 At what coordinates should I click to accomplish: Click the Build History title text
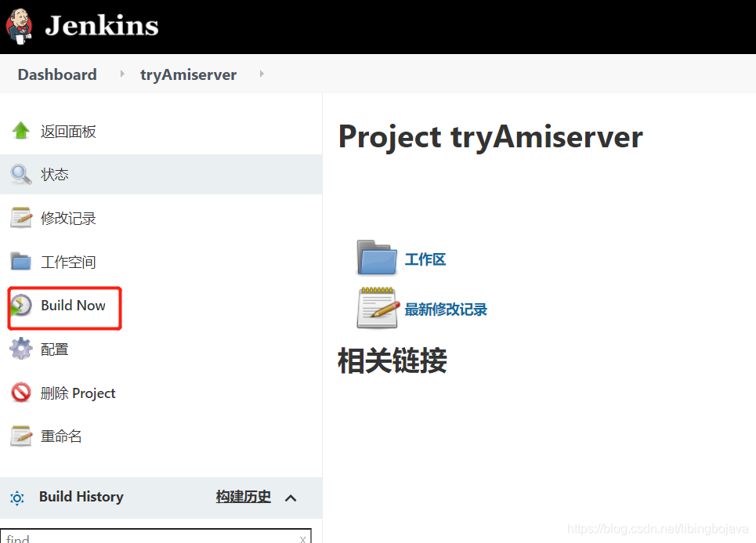point(81,497)
